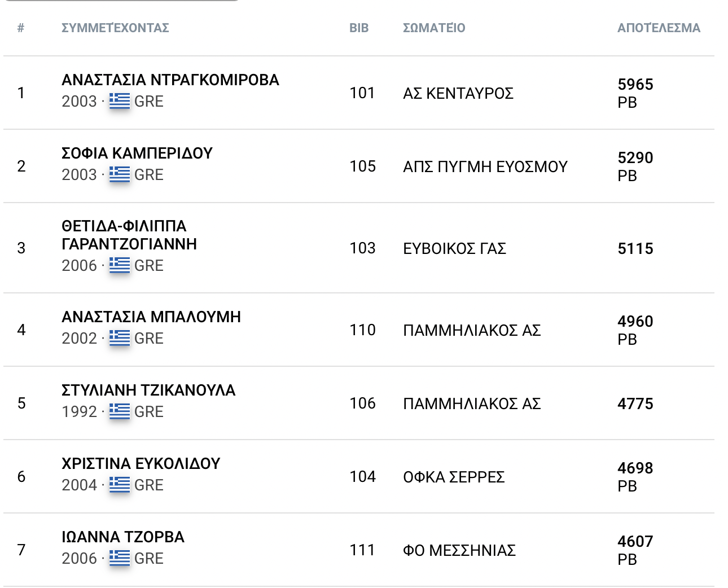Click Greek flag under ΙΩΑΝΝΑ ΤΖΟΡΒΑ
The image size is (728, 588).
tap(120, 558)
